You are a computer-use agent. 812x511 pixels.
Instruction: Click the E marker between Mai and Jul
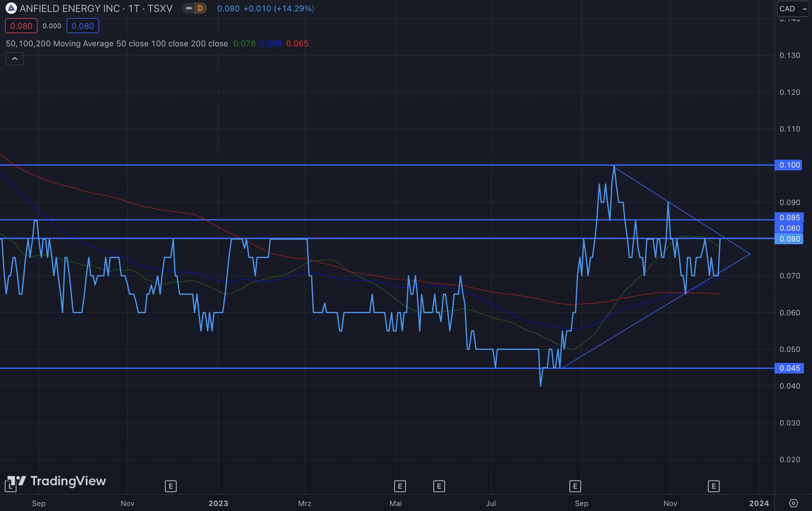click(x=439, y=486)
